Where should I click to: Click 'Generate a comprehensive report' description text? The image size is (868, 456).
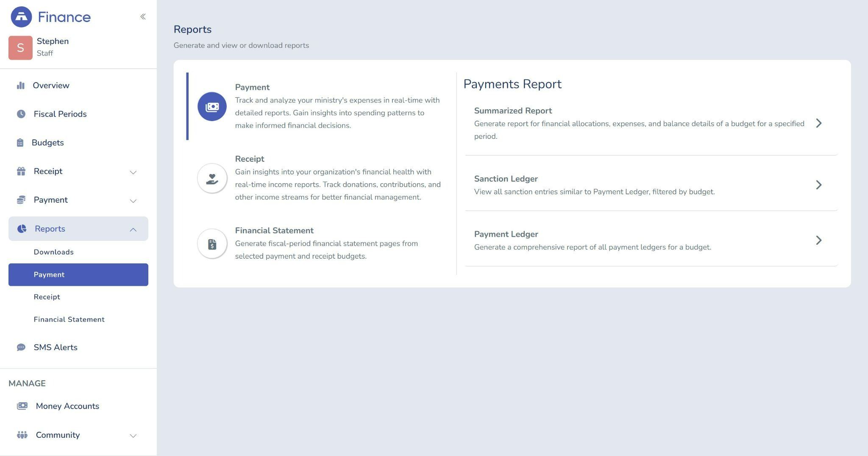coord(593,247)
